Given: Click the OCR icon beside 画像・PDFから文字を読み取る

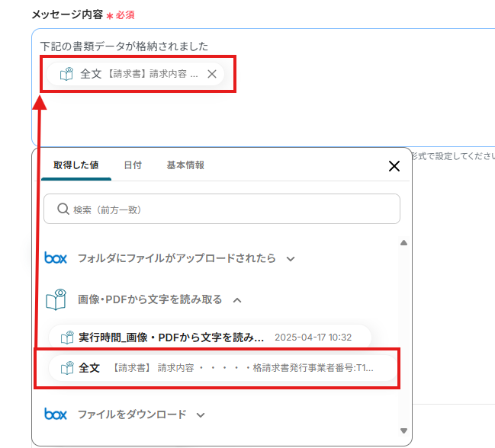Looking at the screenshot, I should [x=56, y=299].
